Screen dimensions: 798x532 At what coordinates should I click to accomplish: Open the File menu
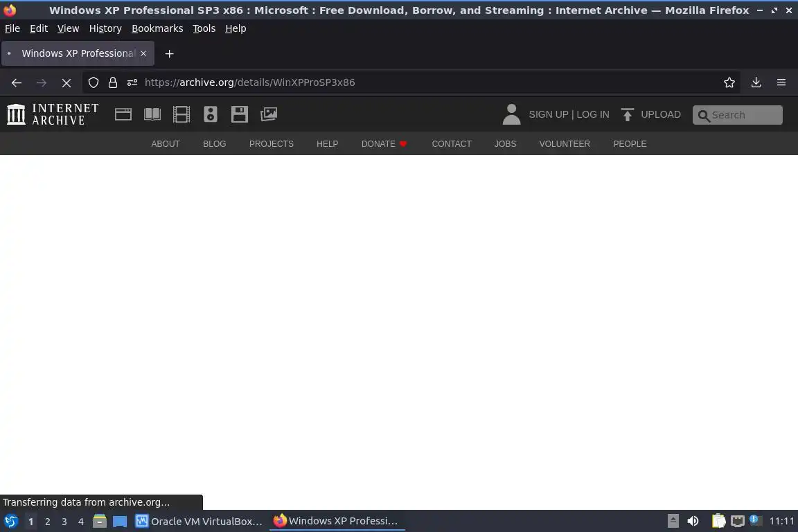(12, 28)
